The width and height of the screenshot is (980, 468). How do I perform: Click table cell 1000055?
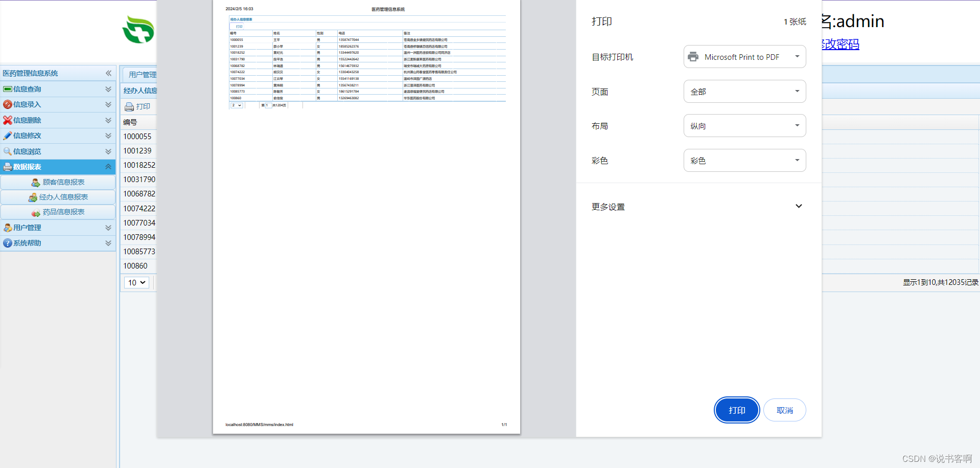pos(137,137)
